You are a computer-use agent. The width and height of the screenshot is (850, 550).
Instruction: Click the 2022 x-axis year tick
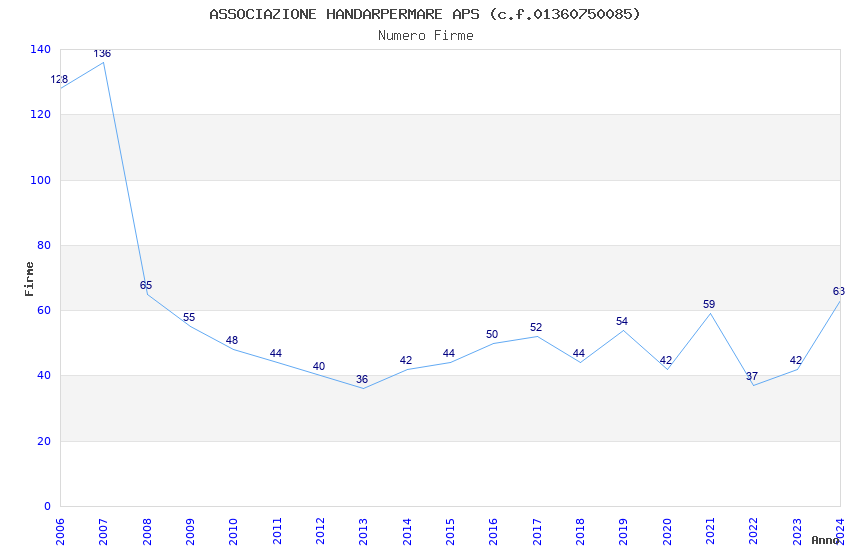point(754,532)
